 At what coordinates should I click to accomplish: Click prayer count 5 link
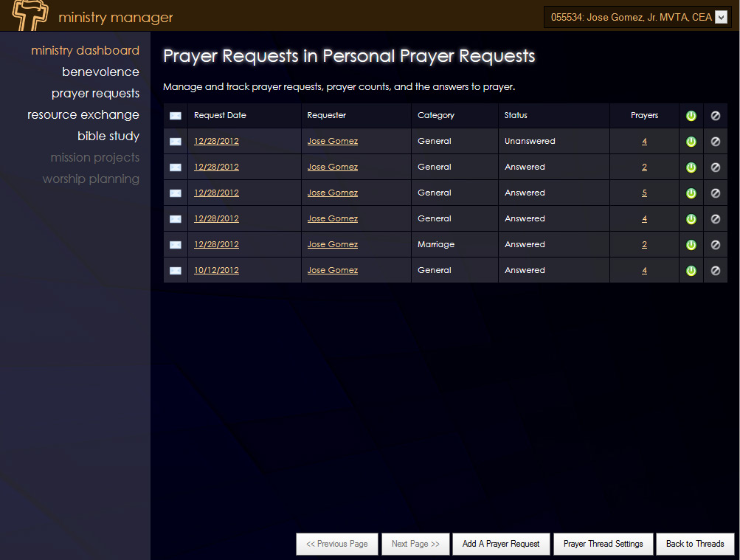(644, 193)
